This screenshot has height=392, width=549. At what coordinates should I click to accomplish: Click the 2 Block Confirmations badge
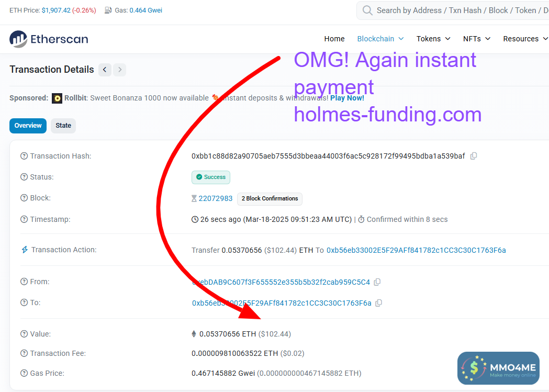pyautogui.click(x=270, y=198)
